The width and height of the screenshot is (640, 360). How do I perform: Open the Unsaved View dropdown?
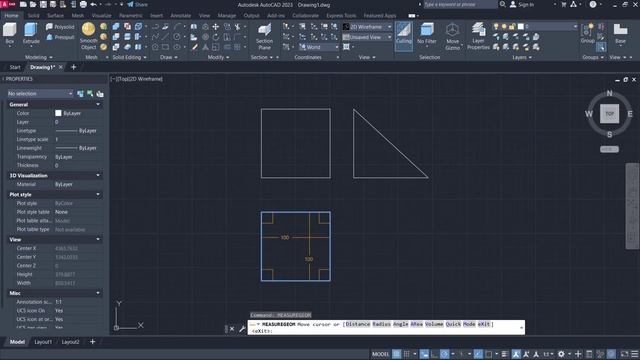point(367,37)
